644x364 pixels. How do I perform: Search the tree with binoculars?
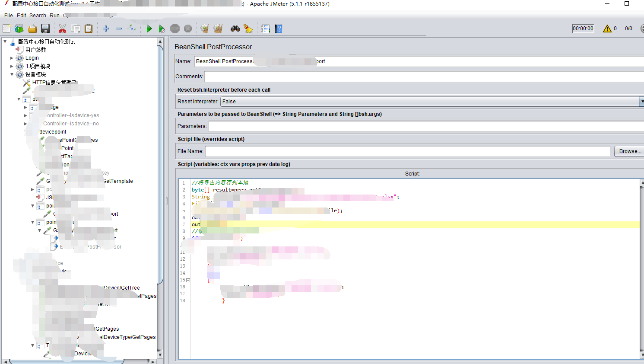(x=235, y=29)
